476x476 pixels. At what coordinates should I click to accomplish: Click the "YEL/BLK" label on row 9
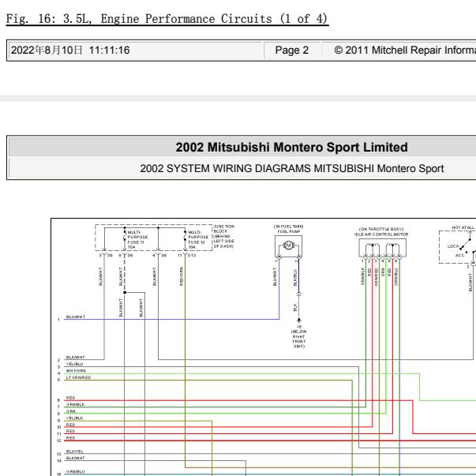[x=74, y=418]
